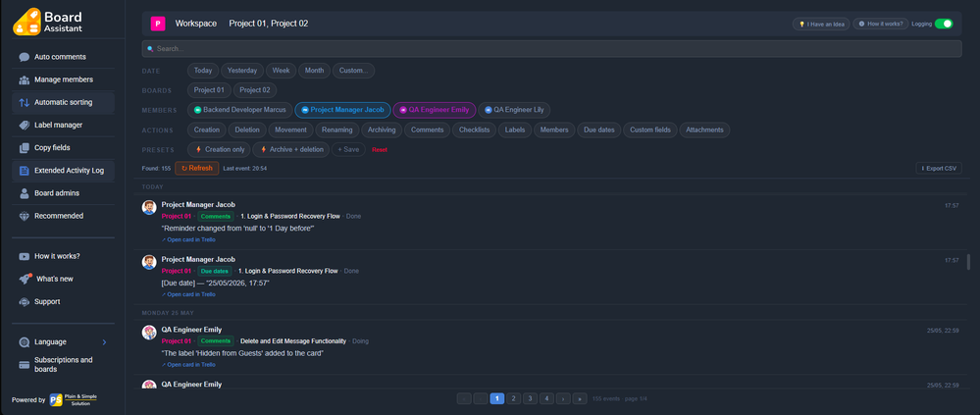Open Extended Activity Log
The height and width of the screenshot is (415, 980).
(63, 171)
